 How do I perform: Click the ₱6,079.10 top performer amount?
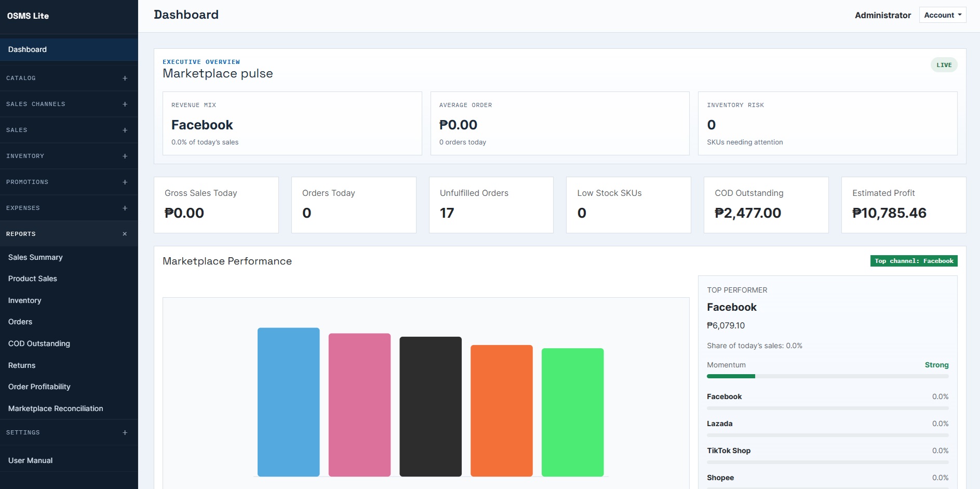pos(726,325)
